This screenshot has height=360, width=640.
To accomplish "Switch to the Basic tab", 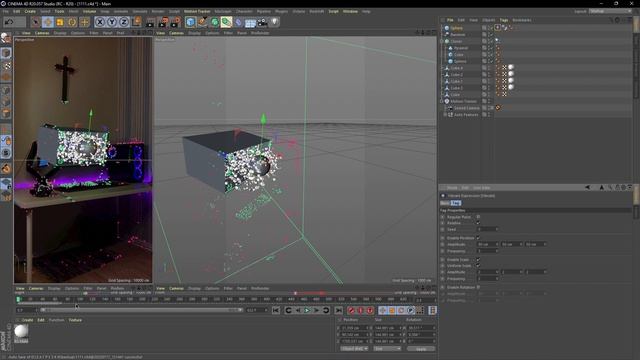I will 444,203.
